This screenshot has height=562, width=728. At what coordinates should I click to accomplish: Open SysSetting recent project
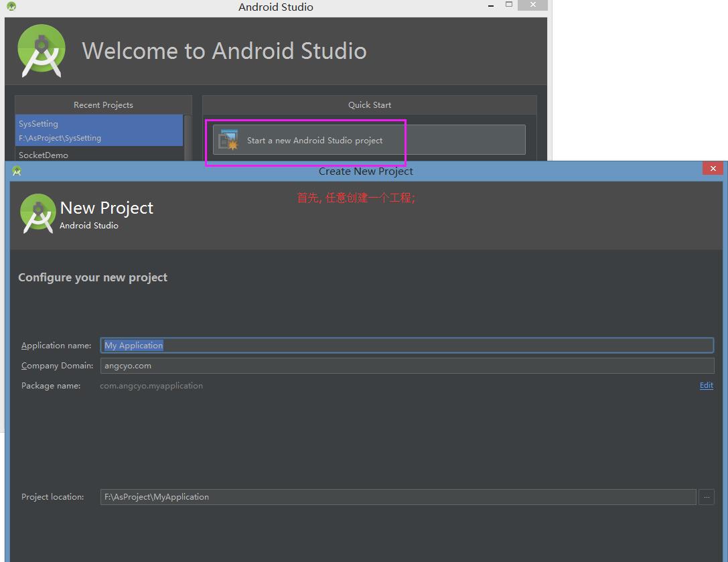point(99,131)
